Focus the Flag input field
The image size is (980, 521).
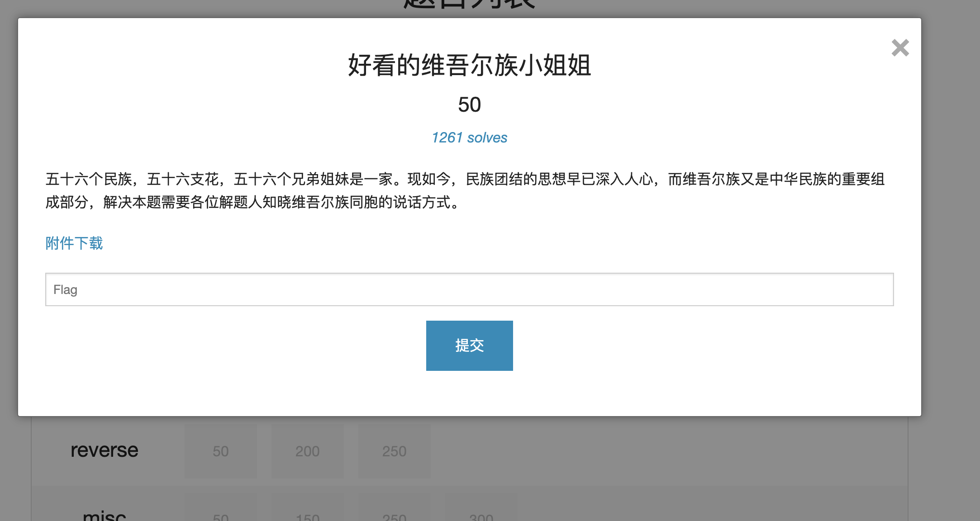(x=469, y=289)
